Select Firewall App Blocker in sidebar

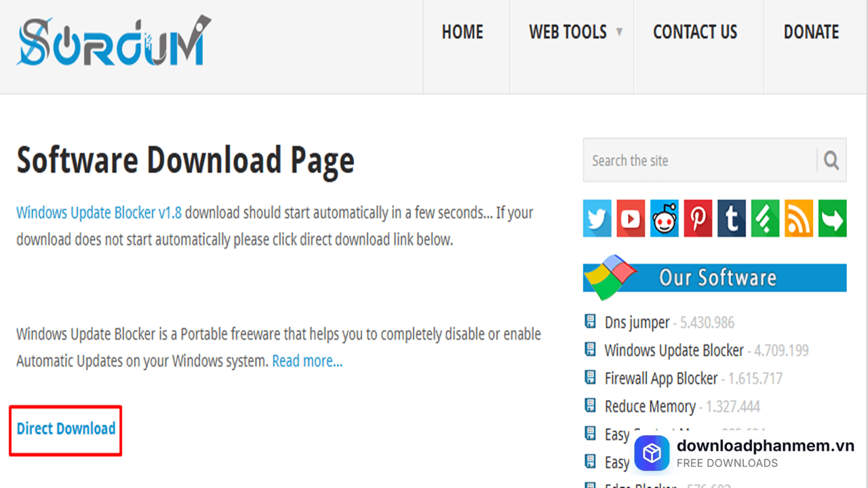660,378
